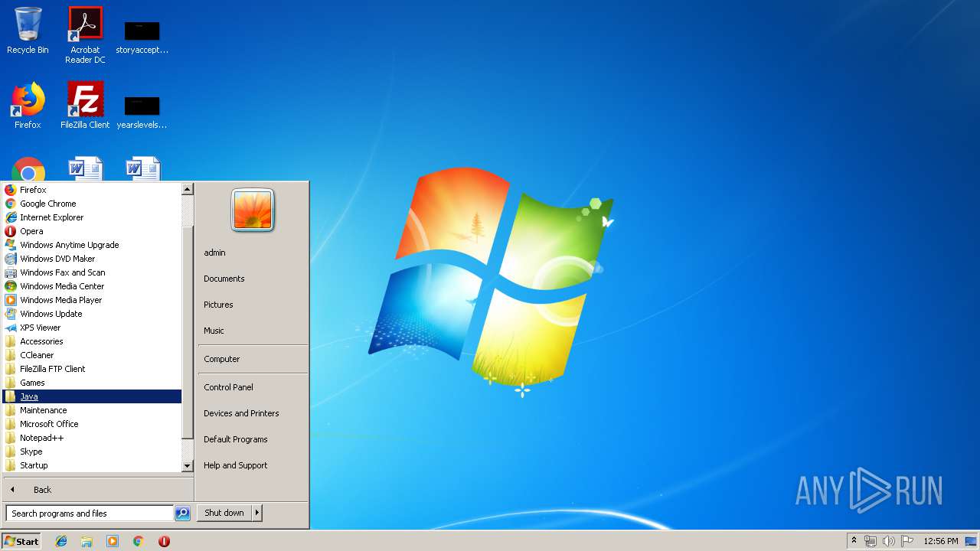Select the yearslevels desktop file
Image resolution: width=980 pixels, height=551 pixels.
tap(142, 112)
